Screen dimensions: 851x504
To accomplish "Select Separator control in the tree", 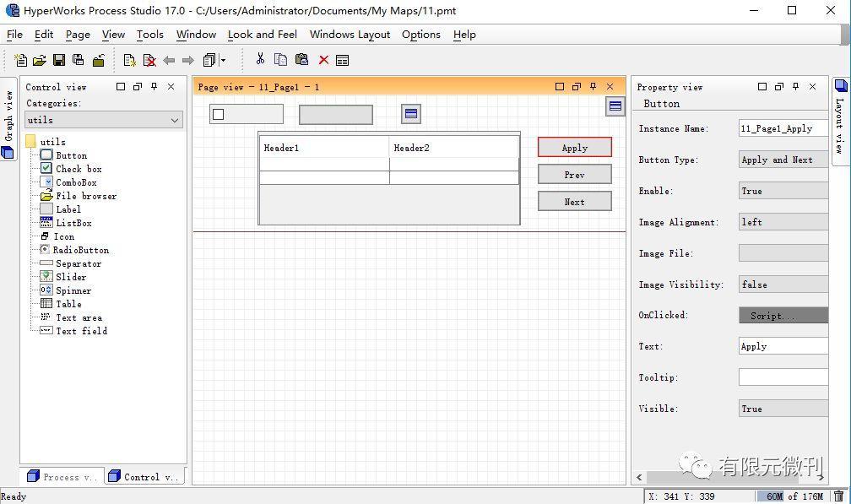I will click(x=79, y=263).
